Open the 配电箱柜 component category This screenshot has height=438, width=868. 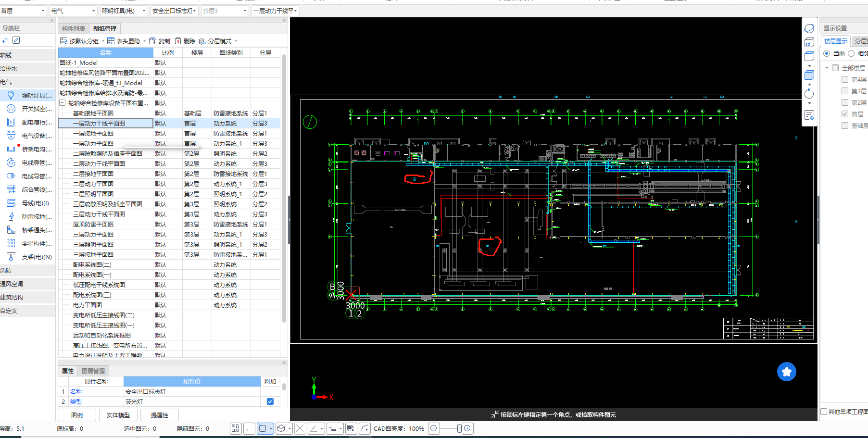[28, 122]
